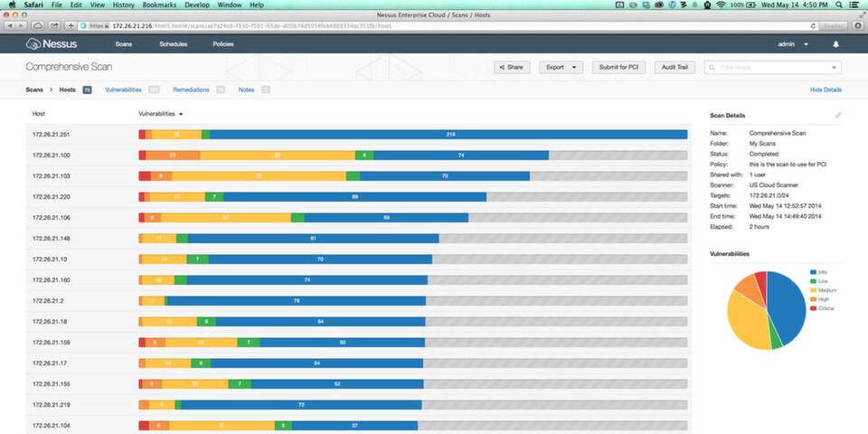This screenshot has height=434, width=868.
Task: Select host 172.26.21.106
Action: click(51, 218)
